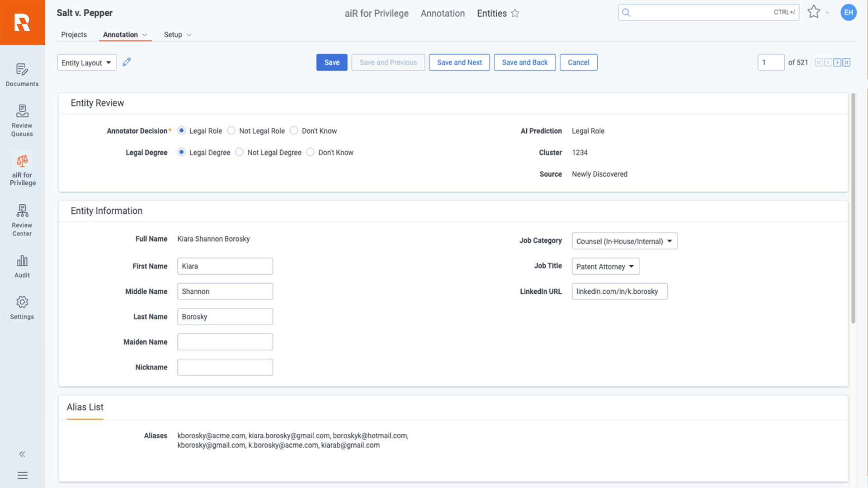Click the Save and Next button
868x488 pixels.
pos(459,62)
